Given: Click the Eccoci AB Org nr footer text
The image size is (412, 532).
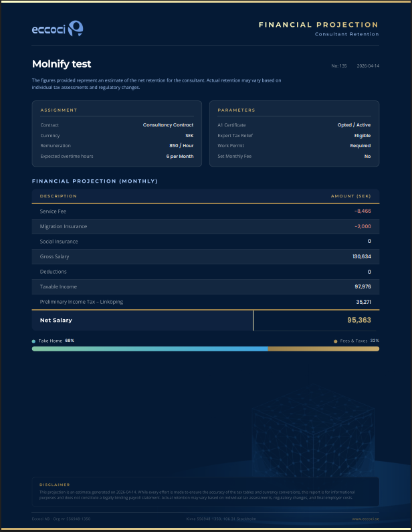Looking at the screenshot, I should coord(61,519).
